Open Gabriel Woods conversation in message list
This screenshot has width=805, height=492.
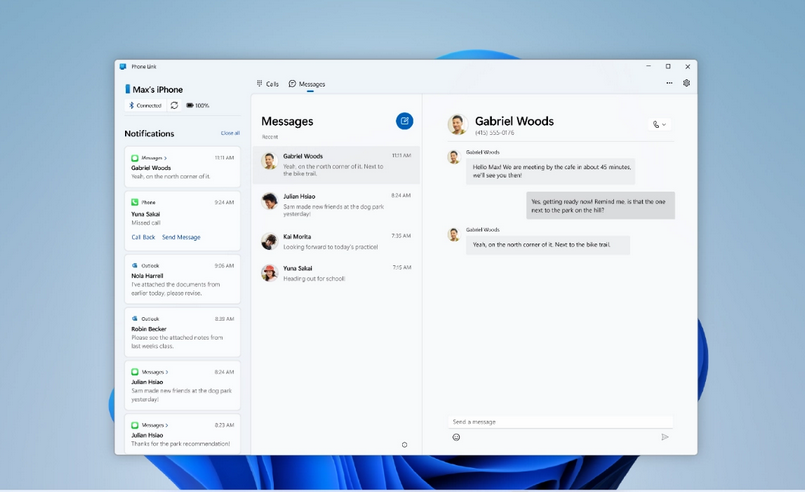click(x=336, y=165)
